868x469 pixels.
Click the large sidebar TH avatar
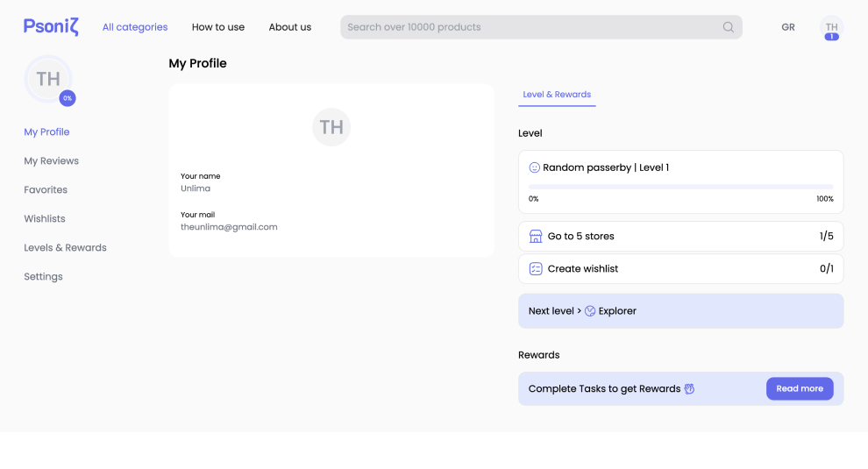[x=48, y=80]
